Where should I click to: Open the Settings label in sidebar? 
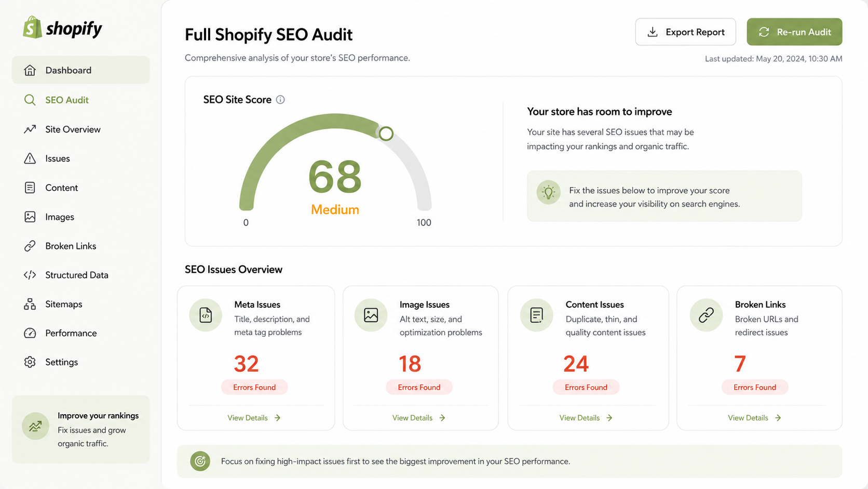coord(62,362)
